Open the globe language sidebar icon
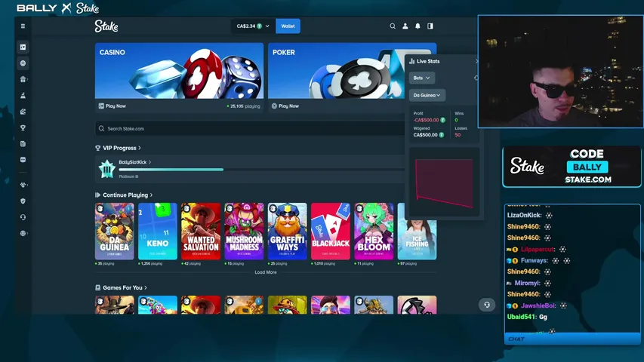Viewport: 644px width, 362px height. (23, 233)
